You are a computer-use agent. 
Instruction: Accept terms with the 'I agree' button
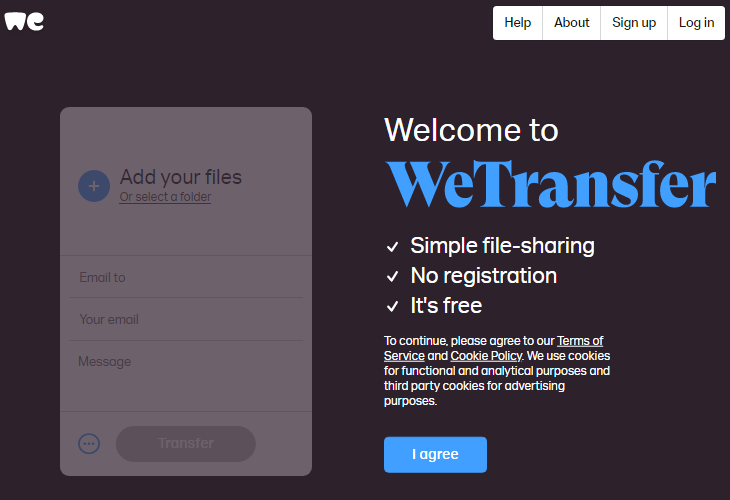point(435,454)
